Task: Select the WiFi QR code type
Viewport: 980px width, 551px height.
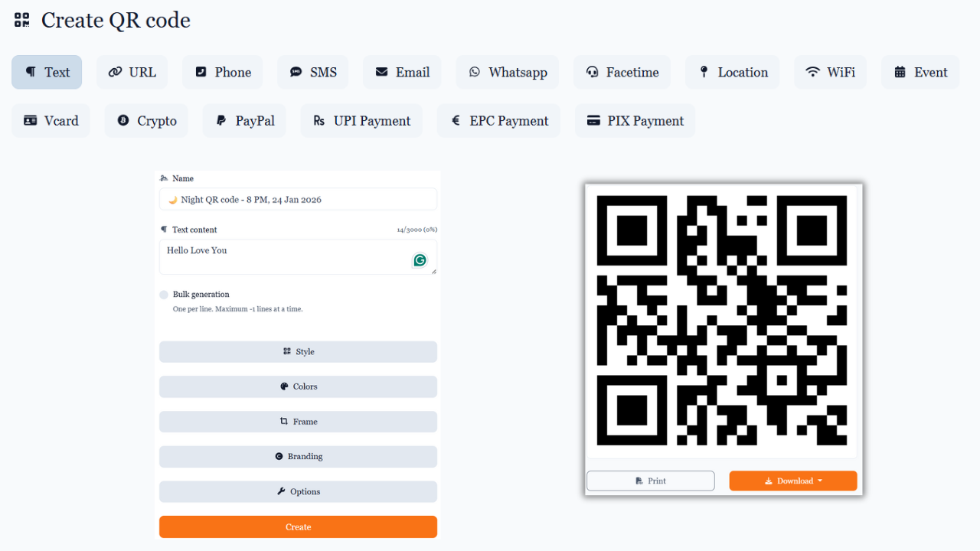Action: pyautogui.click(x=830, y=72)
